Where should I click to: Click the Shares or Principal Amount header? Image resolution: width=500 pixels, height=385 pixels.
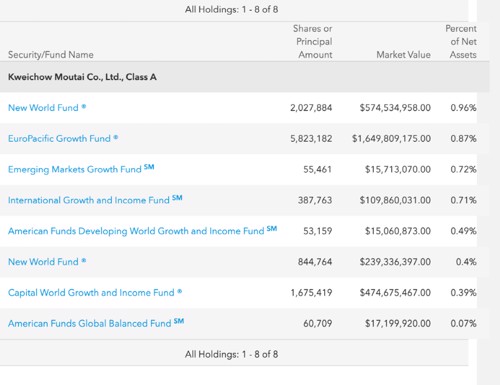coord(313,42)
